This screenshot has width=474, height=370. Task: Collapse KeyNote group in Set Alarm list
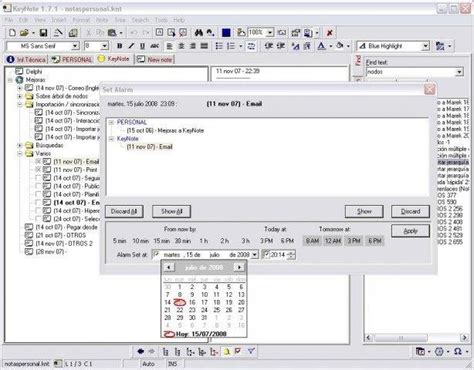(x=111, y=139)
